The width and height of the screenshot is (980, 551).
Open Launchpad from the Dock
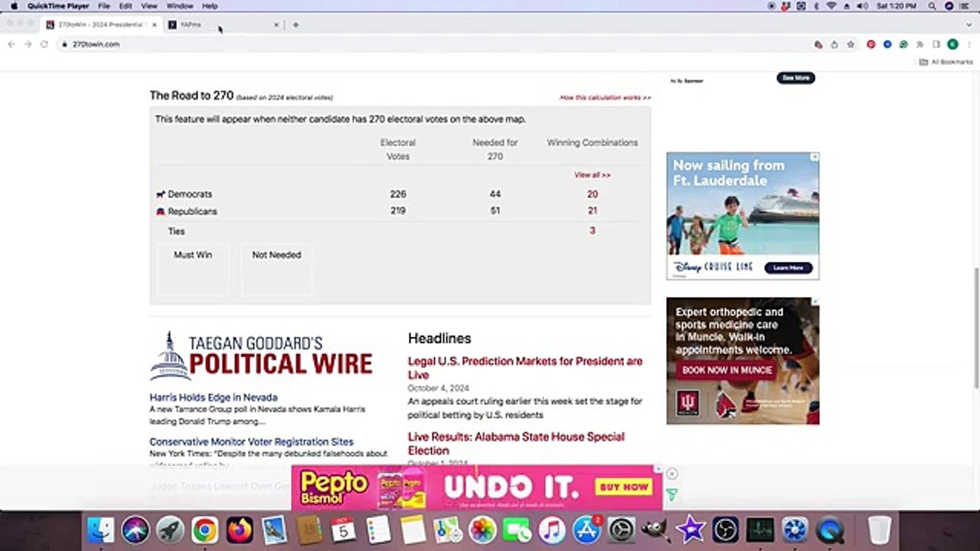point(170,530)
